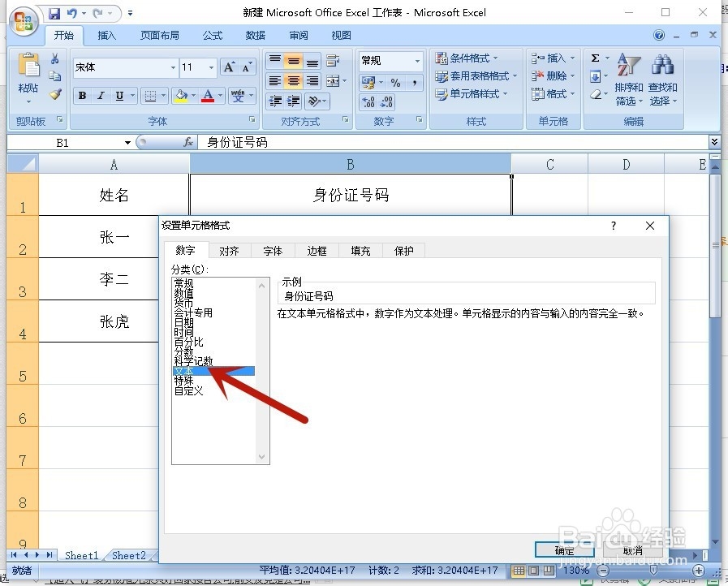This screenshot has height=586, width=728.
Task: Open 排序和筛选 (Sort & Filter) tool
Action: [628, 79]
